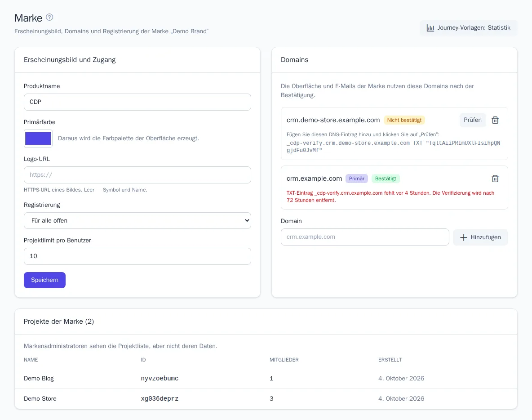The width and height of the screenshot is (532, 420).
Task: Add the domain with Hinzufügen
Action: (480, 237)
